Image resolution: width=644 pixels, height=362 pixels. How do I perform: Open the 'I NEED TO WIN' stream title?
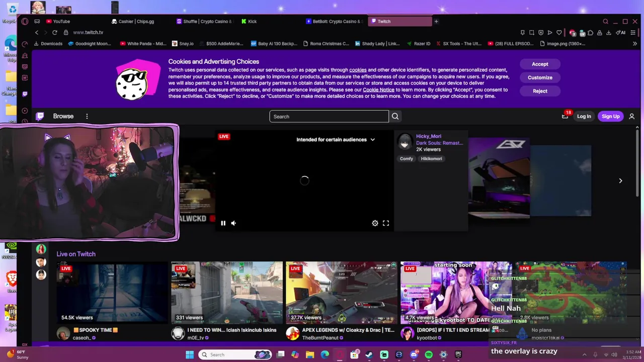point(232,330)
